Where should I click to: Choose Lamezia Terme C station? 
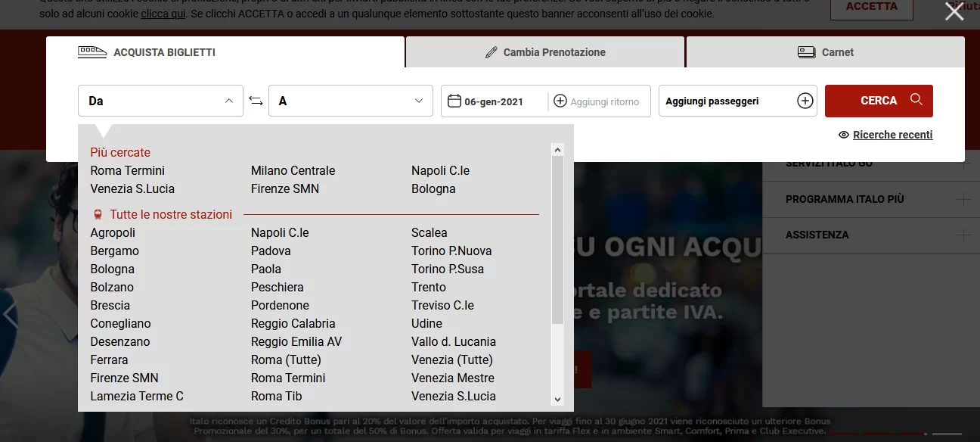tap(137, 396)
